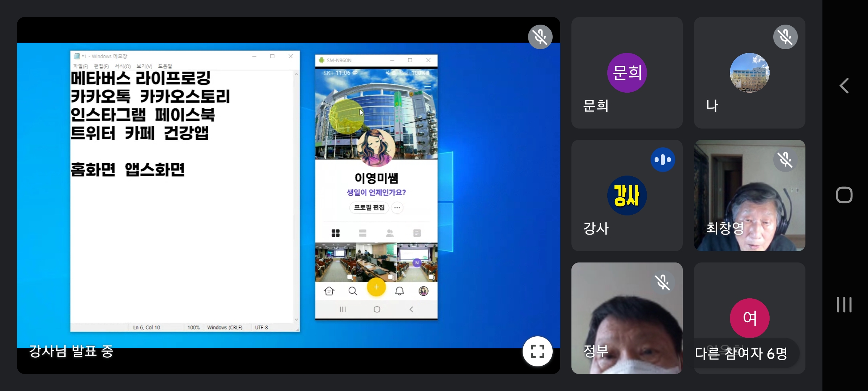Switch to people tab in profile
This screenshot has width=868, height=391.
(390, 233)
